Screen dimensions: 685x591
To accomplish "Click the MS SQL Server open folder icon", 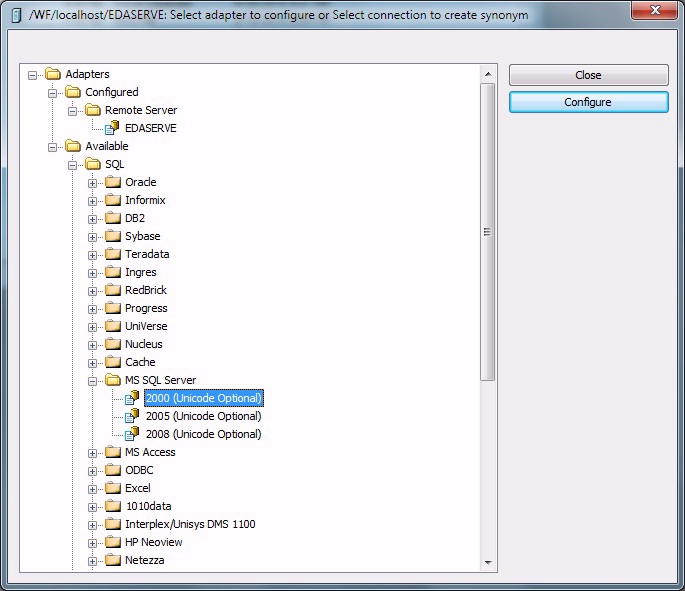I will (113, 380).
